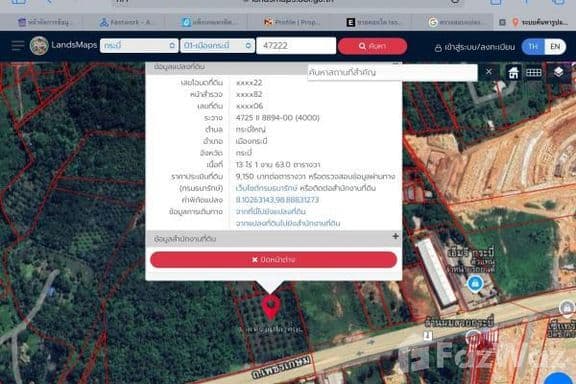Switch to the Profile | Prop browser tab

(x=292, y=22)
